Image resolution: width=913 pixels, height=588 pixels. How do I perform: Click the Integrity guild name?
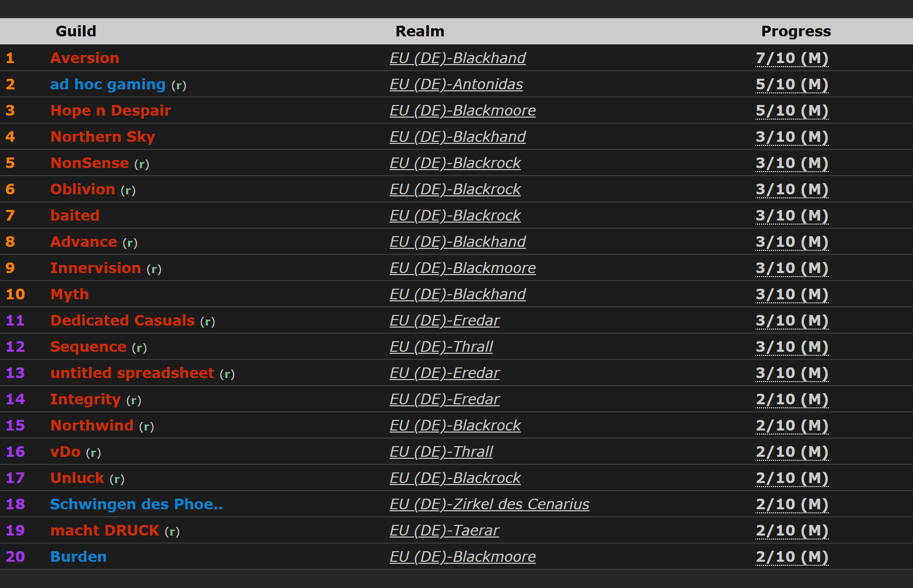86,399
